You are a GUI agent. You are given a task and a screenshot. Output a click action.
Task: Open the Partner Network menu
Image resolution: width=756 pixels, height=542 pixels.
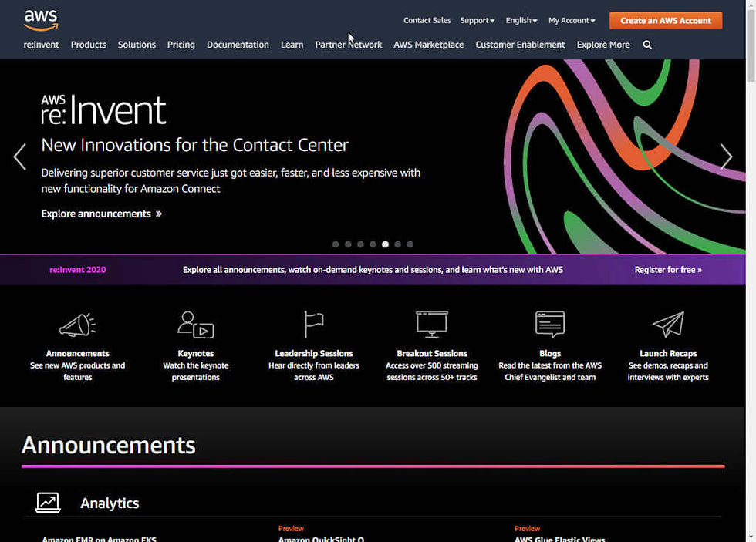tap(349, 45)
